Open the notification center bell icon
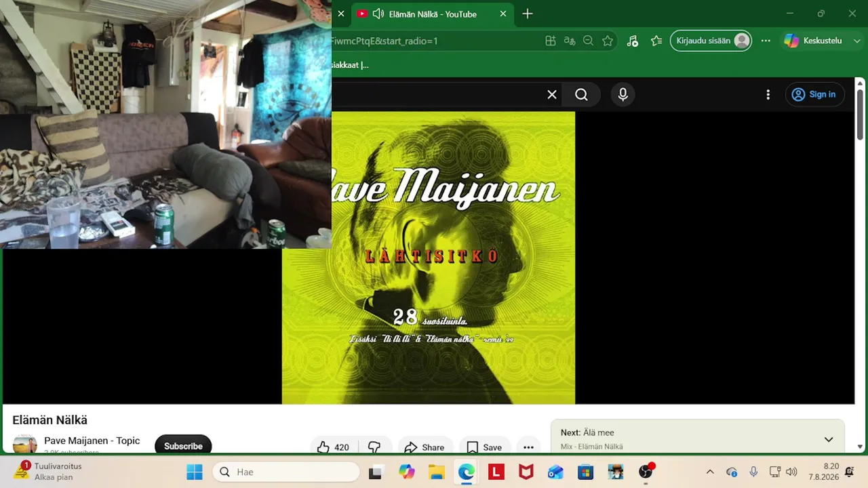The image size is (868, 488). (850, 472)
